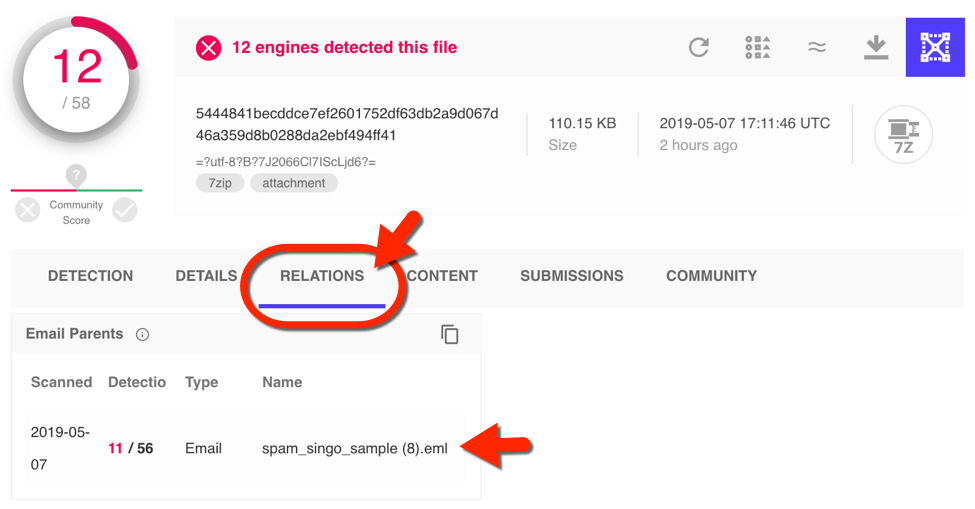Select the RELATIONS tab
975x509 pixels.
pos(322,276)
